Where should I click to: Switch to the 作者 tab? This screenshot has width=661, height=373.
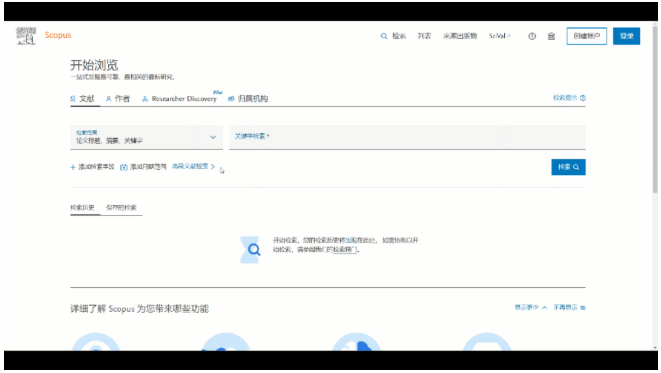click(x=118, y=99)
